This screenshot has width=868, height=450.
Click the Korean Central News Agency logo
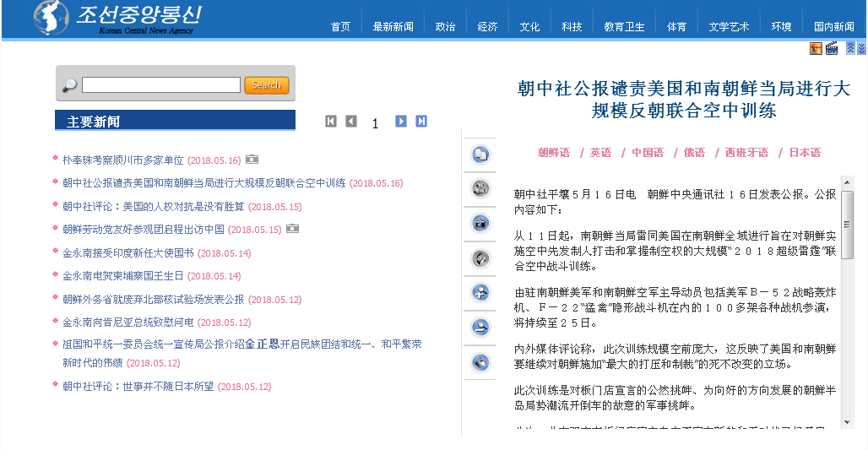(118, 19)
